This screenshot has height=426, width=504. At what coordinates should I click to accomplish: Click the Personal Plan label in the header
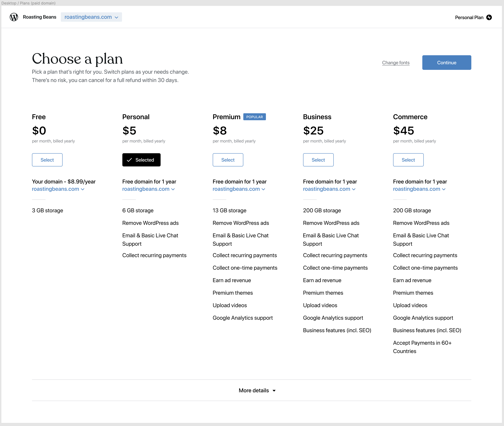tap(469, 17)
